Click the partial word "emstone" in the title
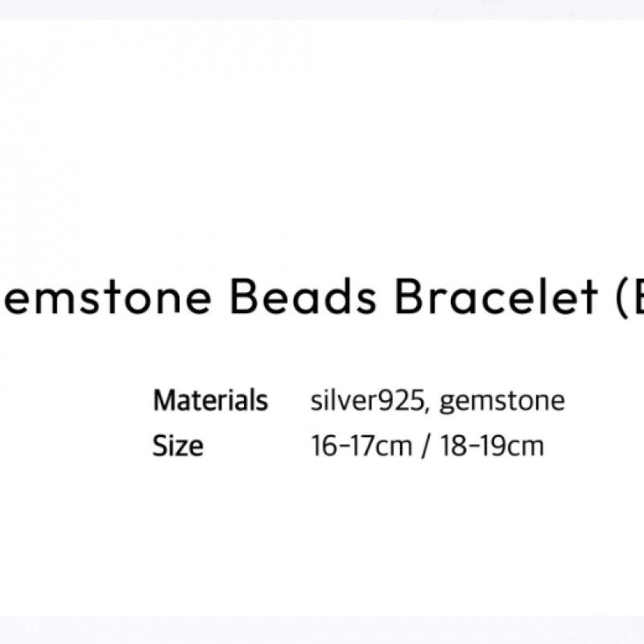The height and width of the screenshot is (644, 644). click(x=109, y=298)
